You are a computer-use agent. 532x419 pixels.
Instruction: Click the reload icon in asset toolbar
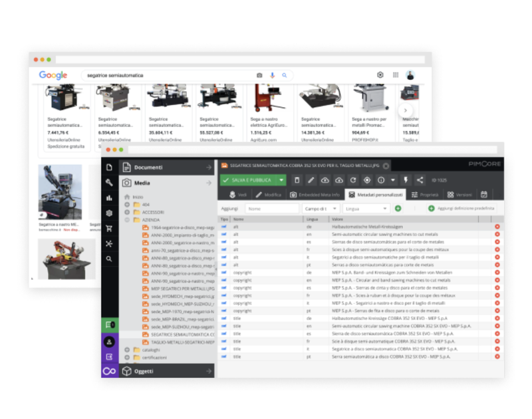(x=353, y=180)
